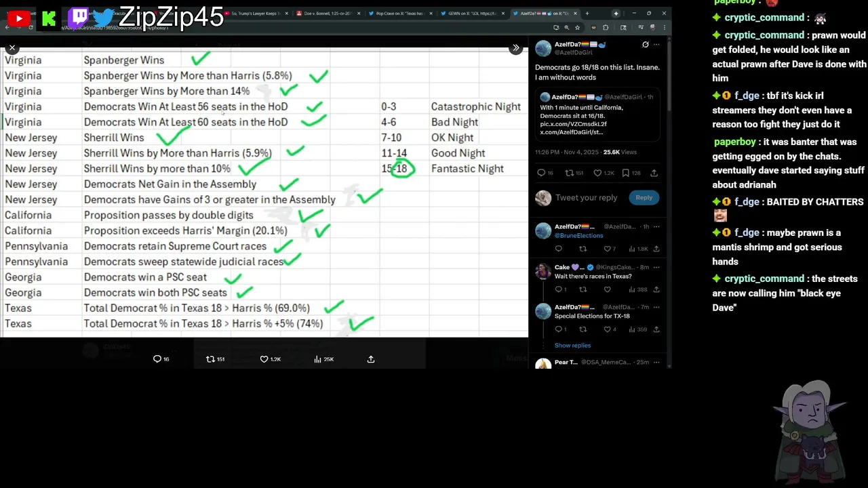
Task: Open the @BruneElections mention link
Action: (578, 235)
